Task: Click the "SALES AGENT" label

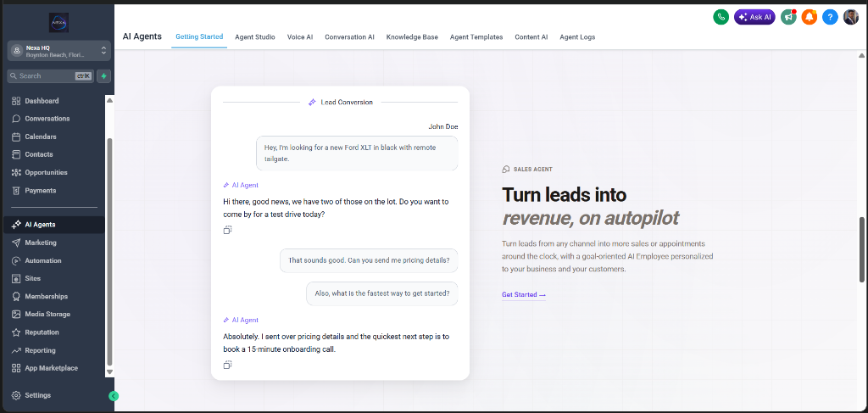Action: 532,170
